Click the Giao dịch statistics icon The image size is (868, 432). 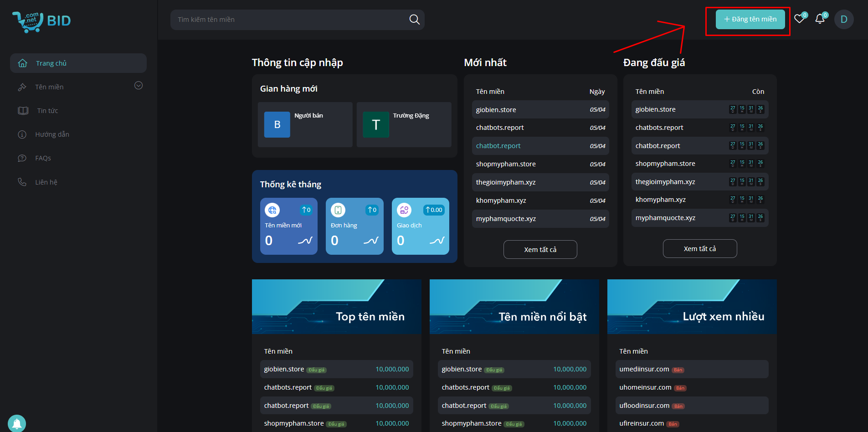(404, 210)
